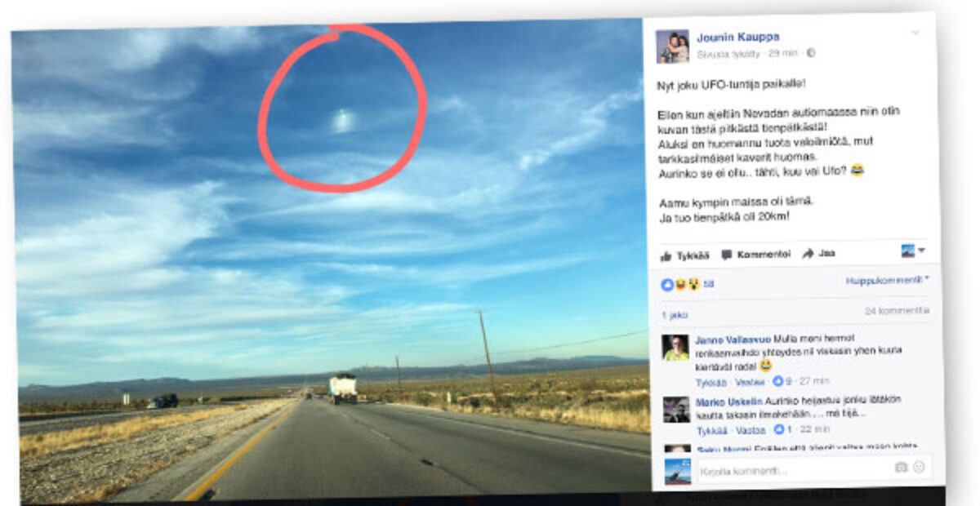Click the desert road photo

[330, 263]
